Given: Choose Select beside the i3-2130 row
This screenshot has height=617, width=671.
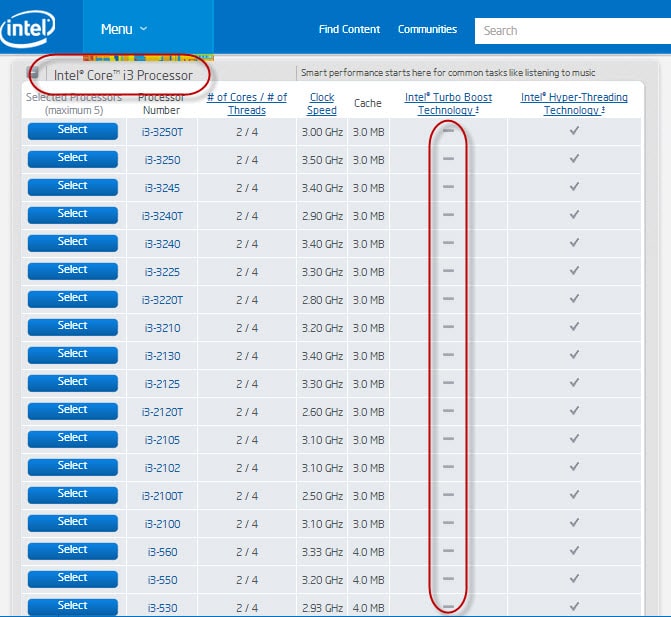Looking at the screenshot, I should pos(72,354).
